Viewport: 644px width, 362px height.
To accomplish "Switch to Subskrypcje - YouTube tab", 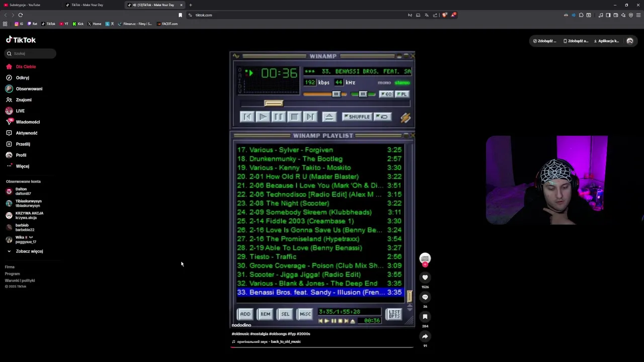I will (x=30, y=5).
